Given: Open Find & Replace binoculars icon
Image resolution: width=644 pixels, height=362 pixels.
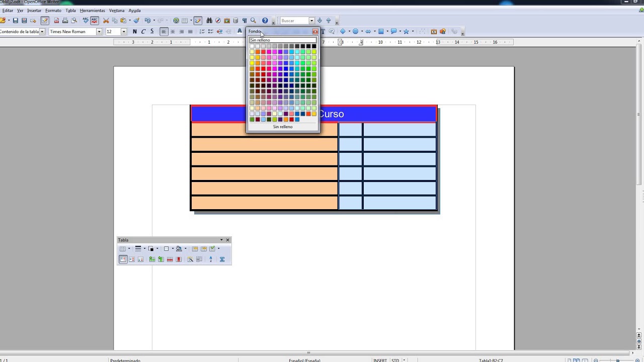Looking at the screenshot, I should [209, 21].
